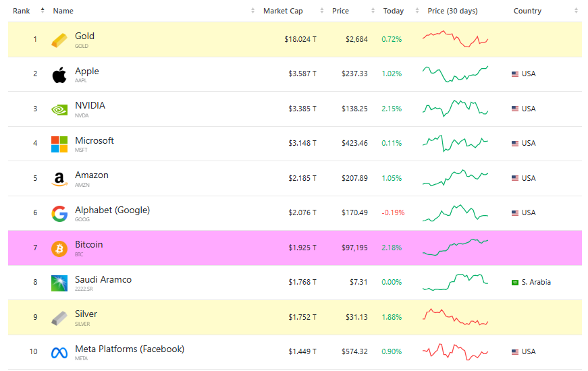Click the Bitcoin logo icon
Screen dimensions: 588x371
pyautogui.click(x=59, y=248)
